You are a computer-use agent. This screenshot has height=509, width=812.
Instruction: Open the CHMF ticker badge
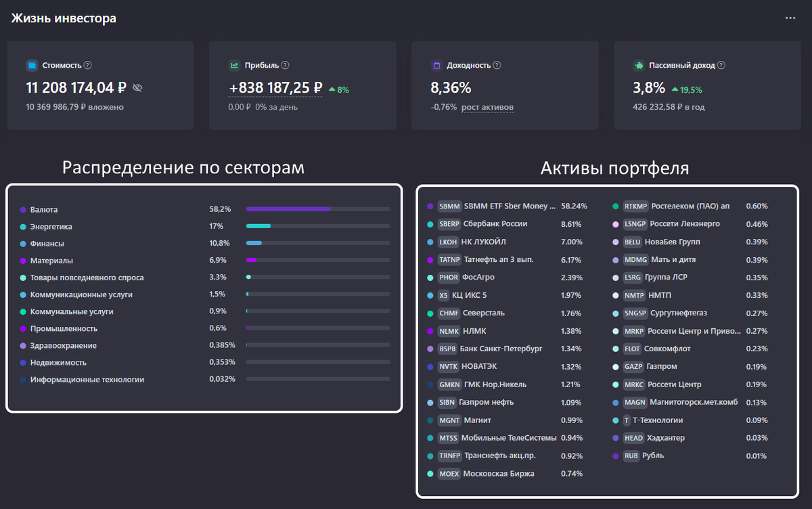pyautogui.click(x=449, y=313)
